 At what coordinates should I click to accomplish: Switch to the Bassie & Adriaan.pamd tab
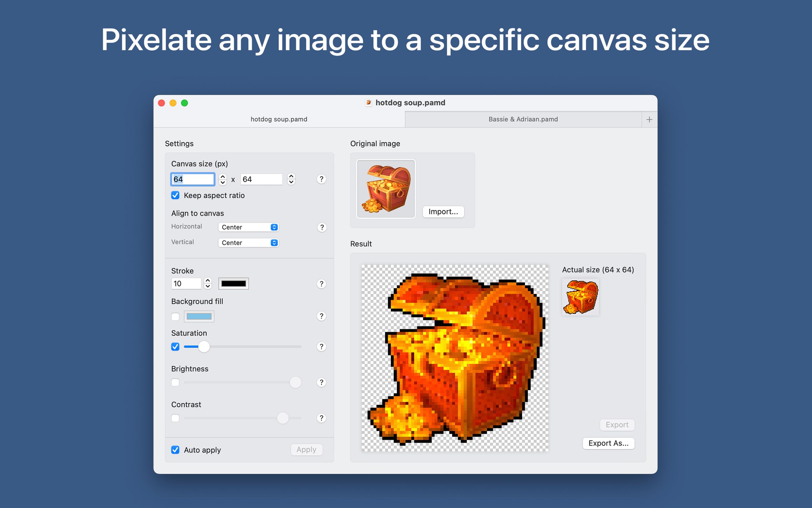(x=523, y=119)
